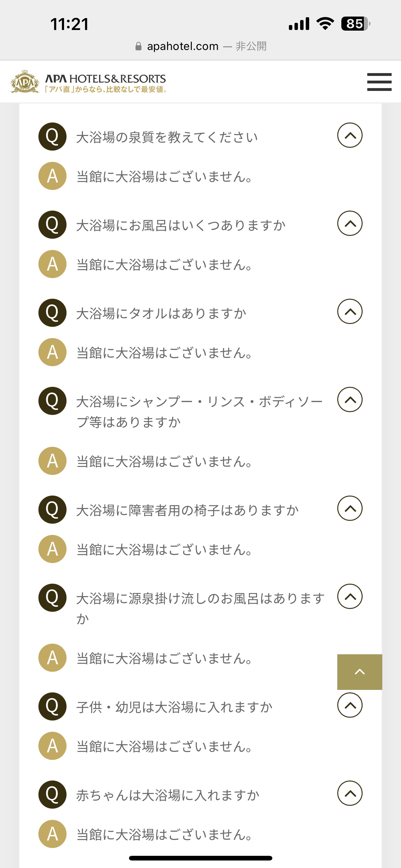Collapse 大浴場の泉質を教えてください answer
This screenshot has width=401, height=868.
click(350, 135)
